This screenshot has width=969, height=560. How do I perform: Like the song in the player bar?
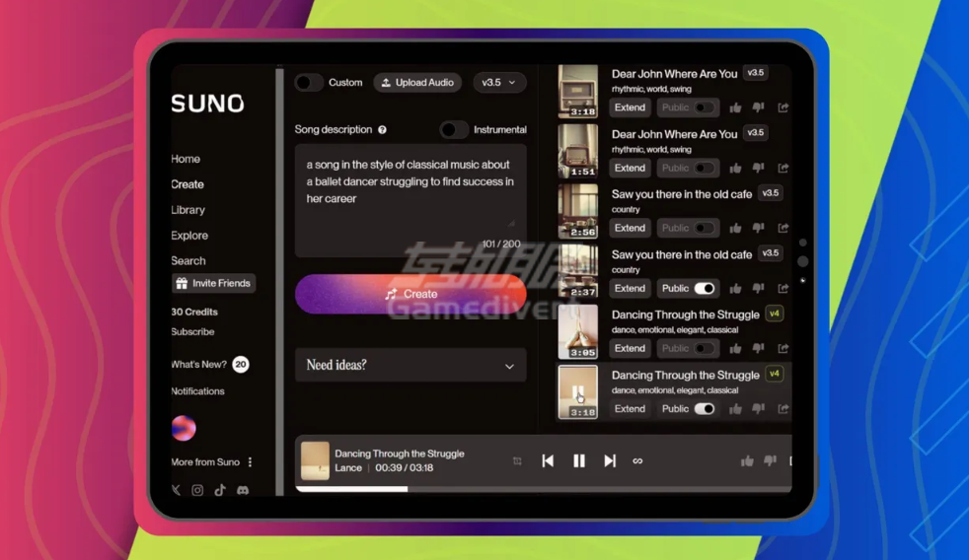(x=747, y=460)
